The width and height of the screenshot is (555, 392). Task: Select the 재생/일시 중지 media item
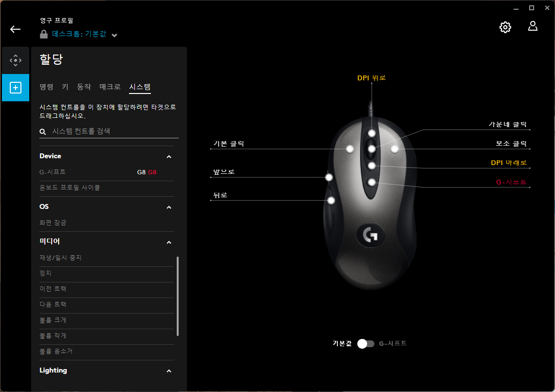pyautogui.click(x=107, y=258)
